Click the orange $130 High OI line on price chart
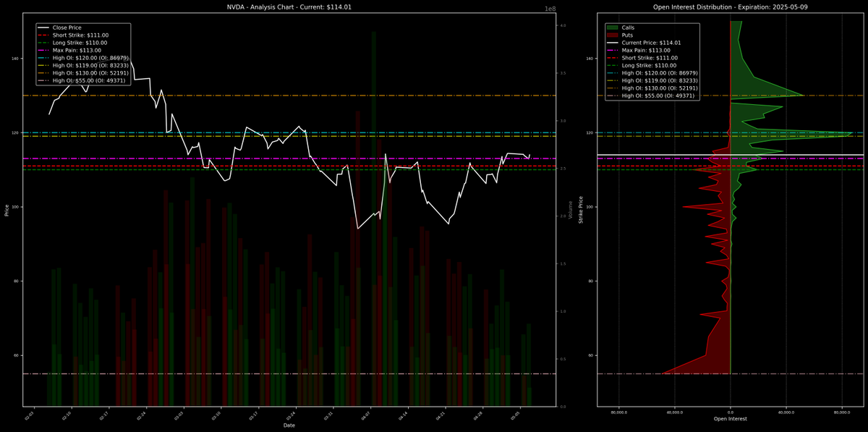 point(289,96)
